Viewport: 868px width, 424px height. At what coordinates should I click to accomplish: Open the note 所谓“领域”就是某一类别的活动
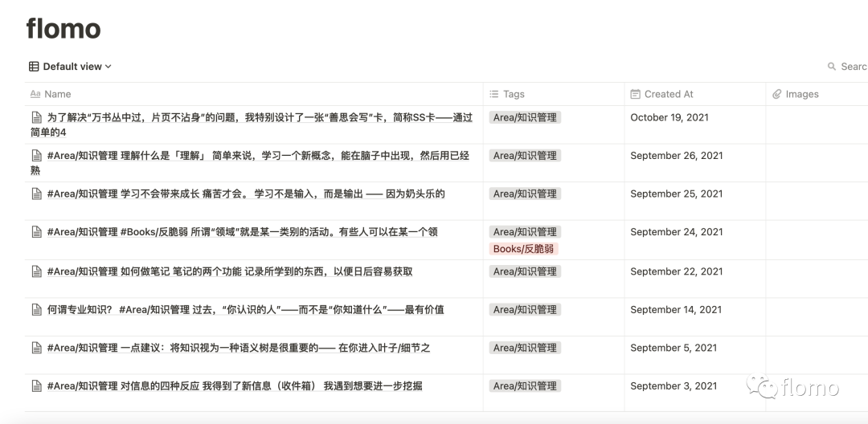click(243, 231)
